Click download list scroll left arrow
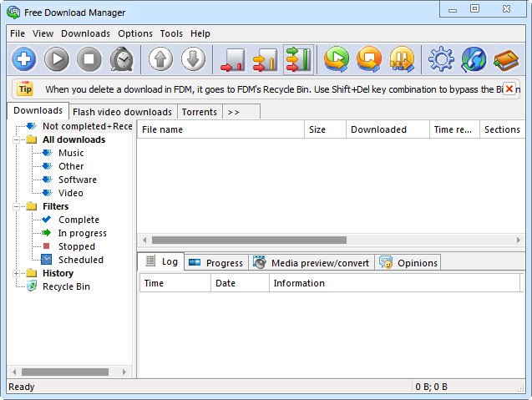 point(144,241)
